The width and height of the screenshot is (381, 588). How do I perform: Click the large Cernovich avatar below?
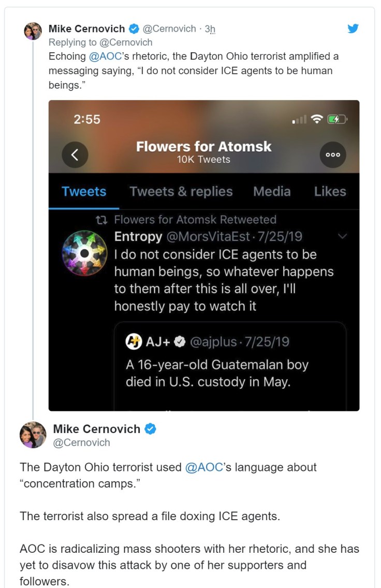pyautogui.click(x=33, y=435)
